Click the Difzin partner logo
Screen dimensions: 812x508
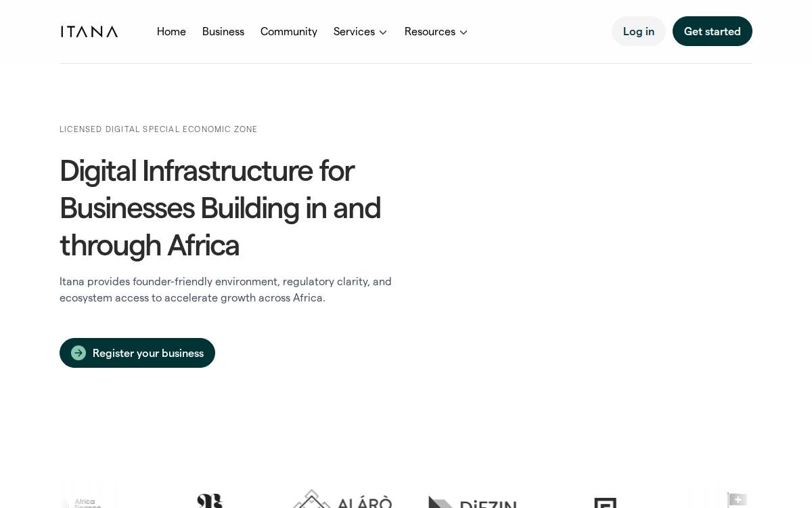point(472,502)
